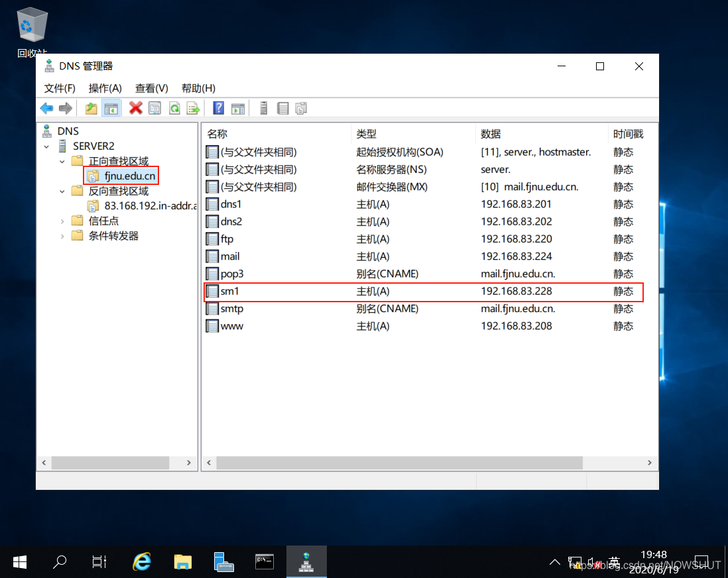Select the 83.168.192.in-addr.arpa reverse zone

[x=150, y=205]
